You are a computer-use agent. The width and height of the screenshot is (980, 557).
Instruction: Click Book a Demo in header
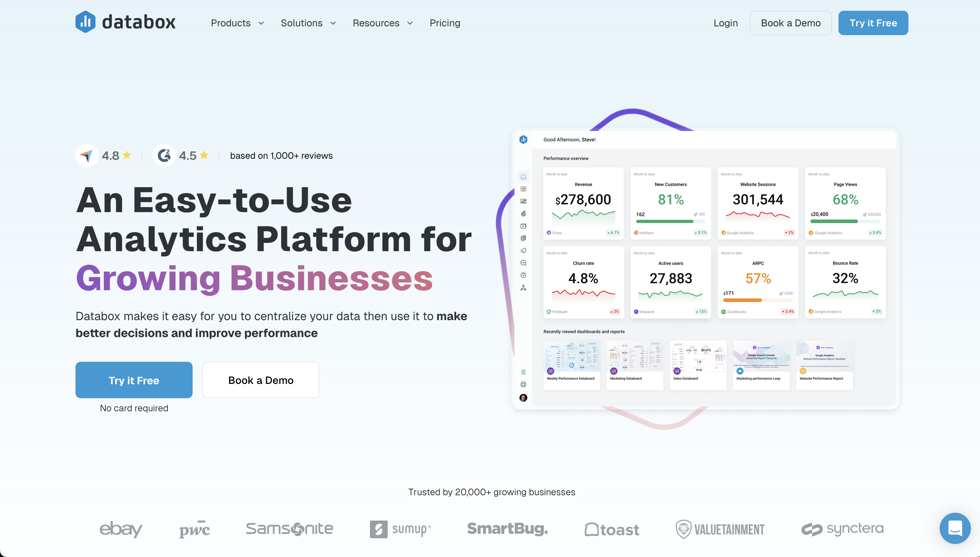coord(790,23)
